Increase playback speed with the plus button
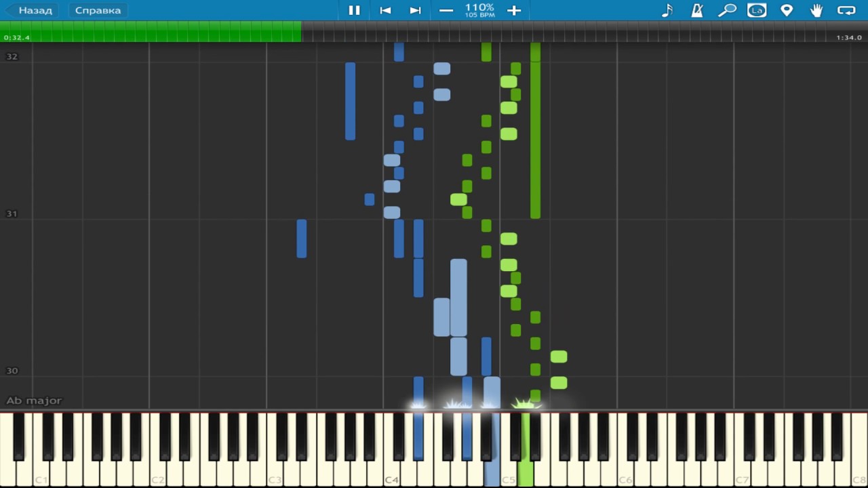Screen dimensions: 868x488 coord(514,10)
